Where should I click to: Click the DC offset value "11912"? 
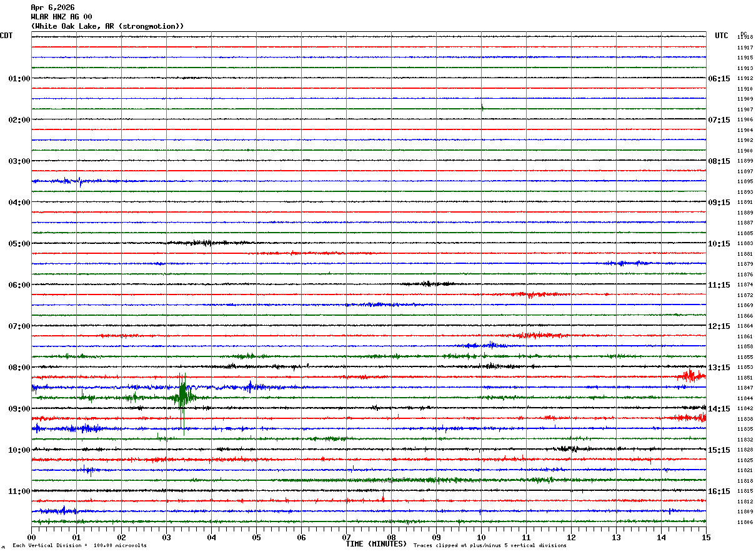pyautogui.click(x=745, y=79)
